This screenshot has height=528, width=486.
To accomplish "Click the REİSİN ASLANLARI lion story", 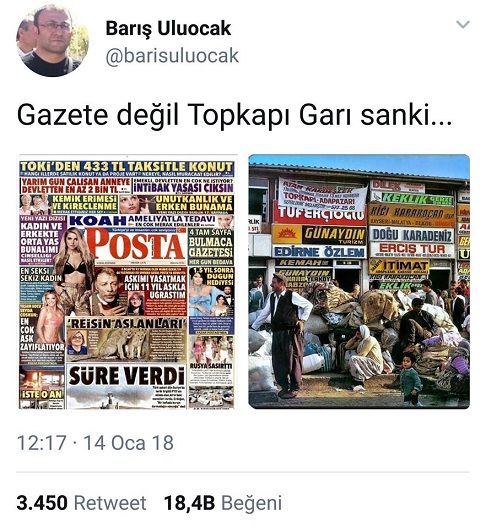I will click(x=126, y=339).
